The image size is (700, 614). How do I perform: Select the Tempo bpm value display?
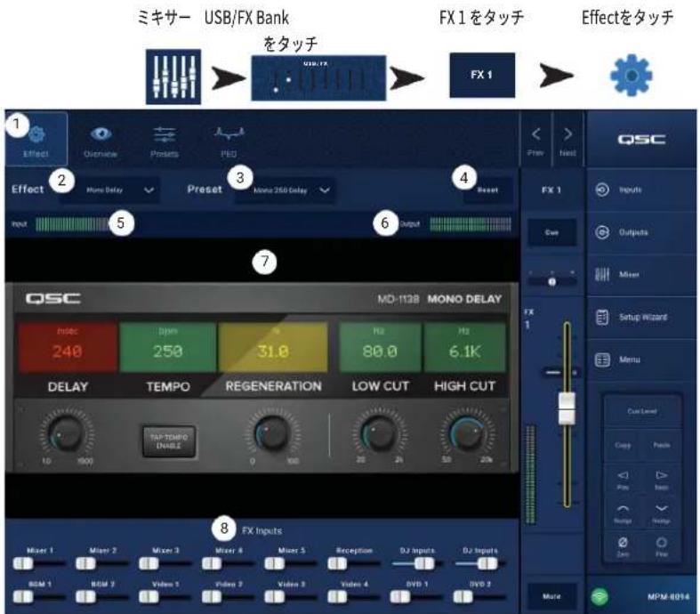[168, 346]
